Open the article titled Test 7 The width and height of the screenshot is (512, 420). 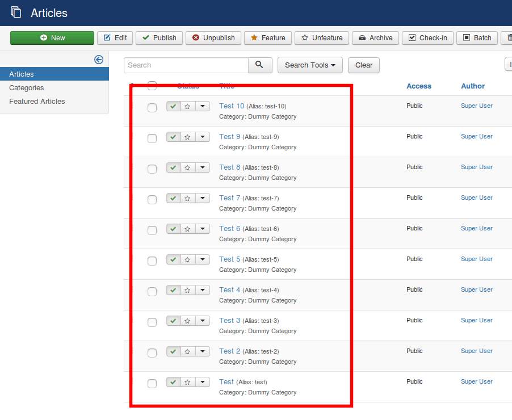pos(229,198)
